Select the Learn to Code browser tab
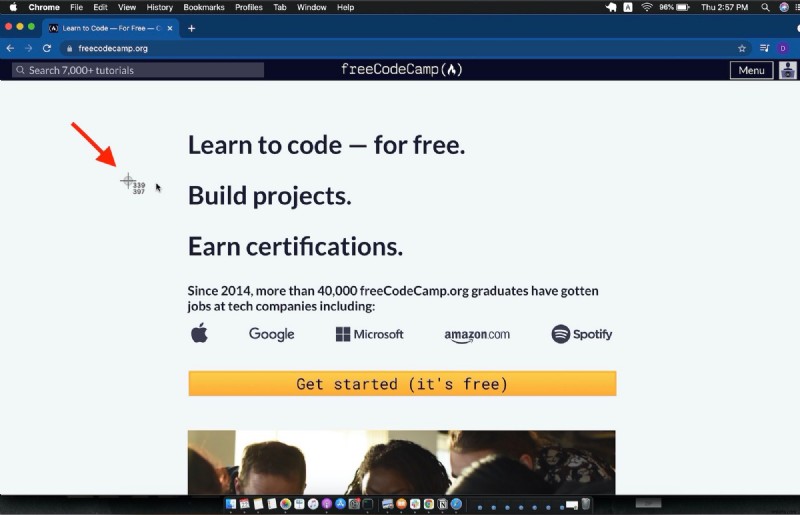The image size is (800, 515). click(111, 28)
